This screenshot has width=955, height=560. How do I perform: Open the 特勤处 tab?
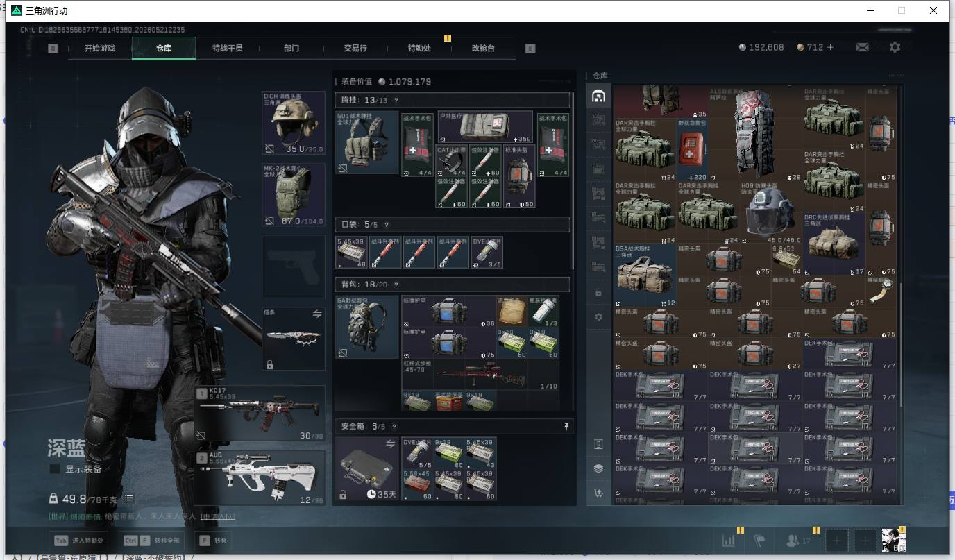click(419, 49)
